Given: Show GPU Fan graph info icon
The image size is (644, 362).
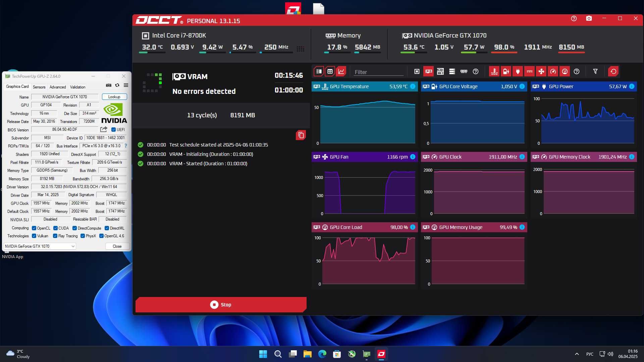Looking at the screenshot, I should [x=413, y=157].
